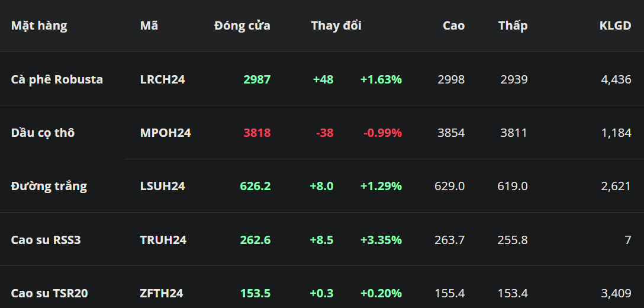This screenshot has height=308, width=644.
Task: Open the Cao su RSS3 commodity name
Action: pos(46,240)
